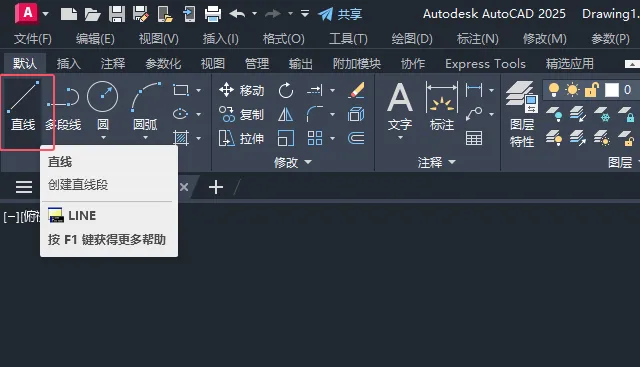Screen dimensions: 640x367
Task: Open the File (文件) menu
Action: (x=33, y=39)
